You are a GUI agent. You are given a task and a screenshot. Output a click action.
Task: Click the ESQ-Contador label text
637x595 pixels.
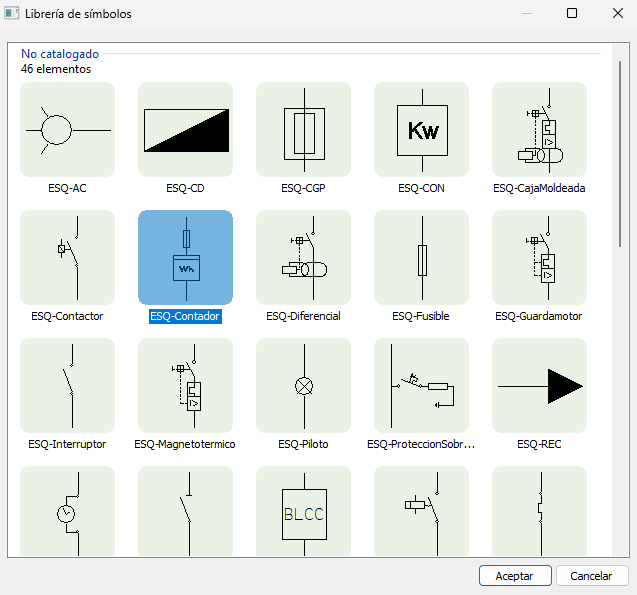click(185, 316)
